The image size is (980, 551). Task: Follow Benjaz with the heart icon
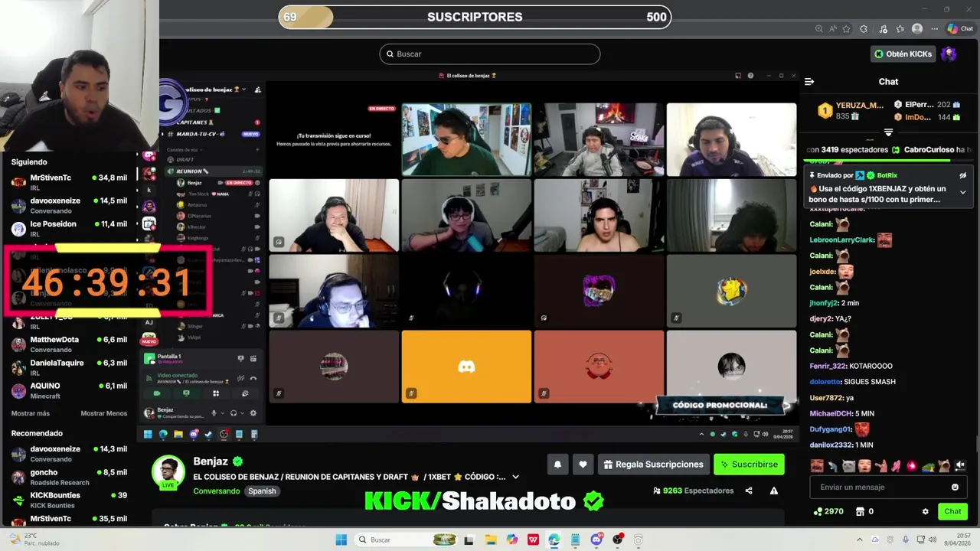(583, 464)
